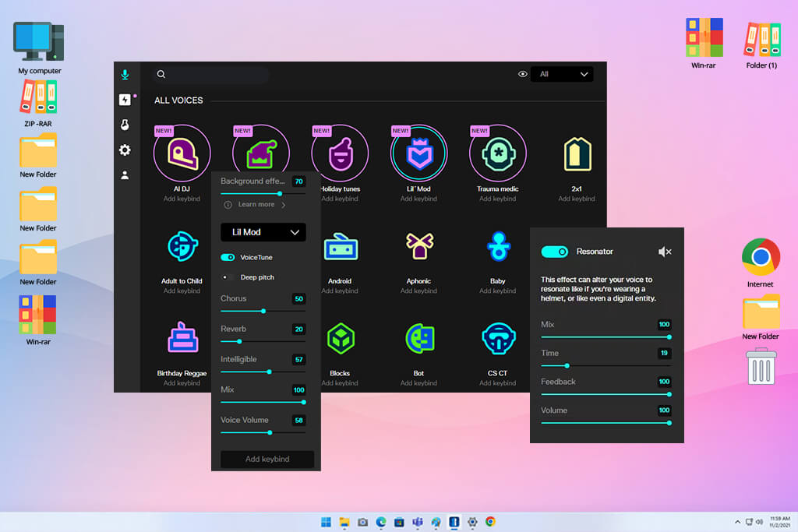Viewport: 798px width, 532px height.
Task: Open Chrome from the taskbar
Action: point(491,522)
